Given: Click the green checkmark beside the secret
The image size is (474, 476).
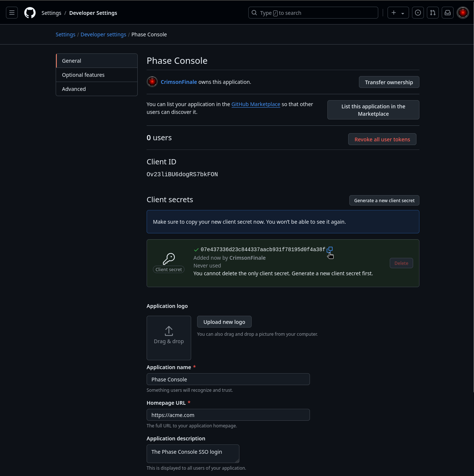Looking at the screenshot, I should 196,250.
